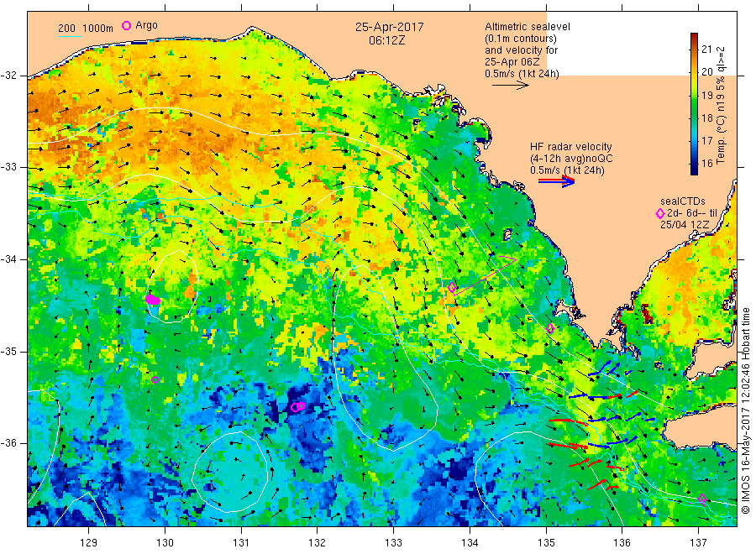Image resolution: width=756 pixels, height=554 pixels.
Task: Click the "25-Apr-2017" date title
Action: click(x=390, y=27)
